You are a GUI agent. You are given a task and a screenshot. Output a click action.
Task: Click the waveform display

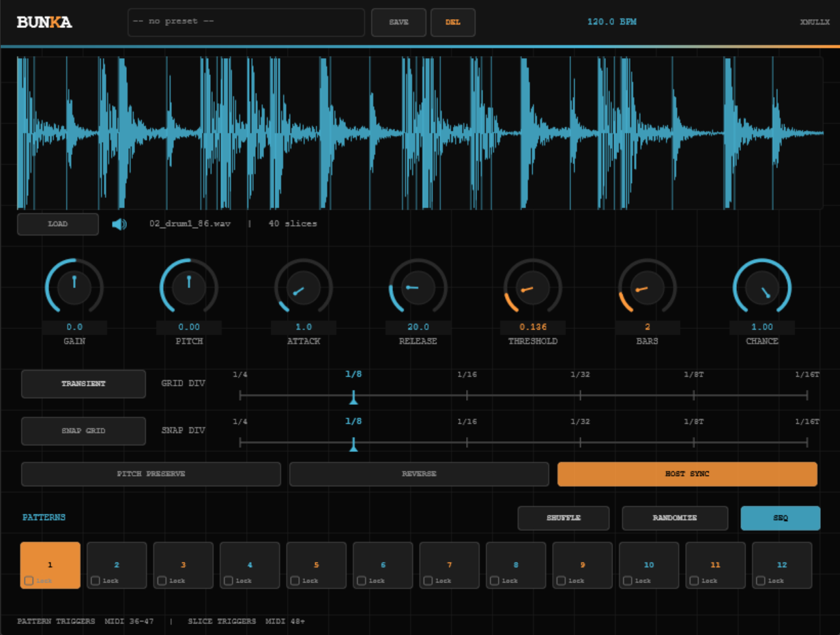point(420,133)
